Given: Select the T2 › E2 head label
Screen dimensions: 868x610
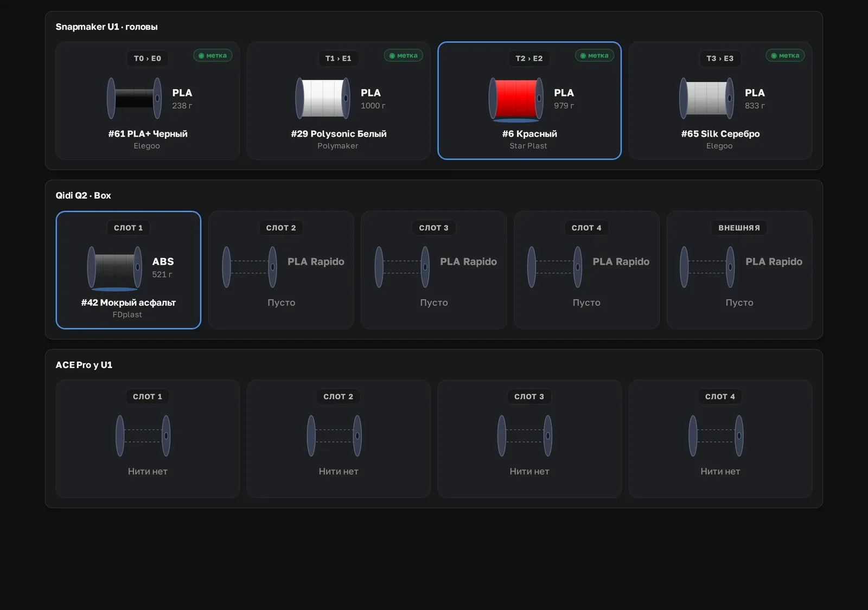Looking at the screenshot, I should pos(529,59).
